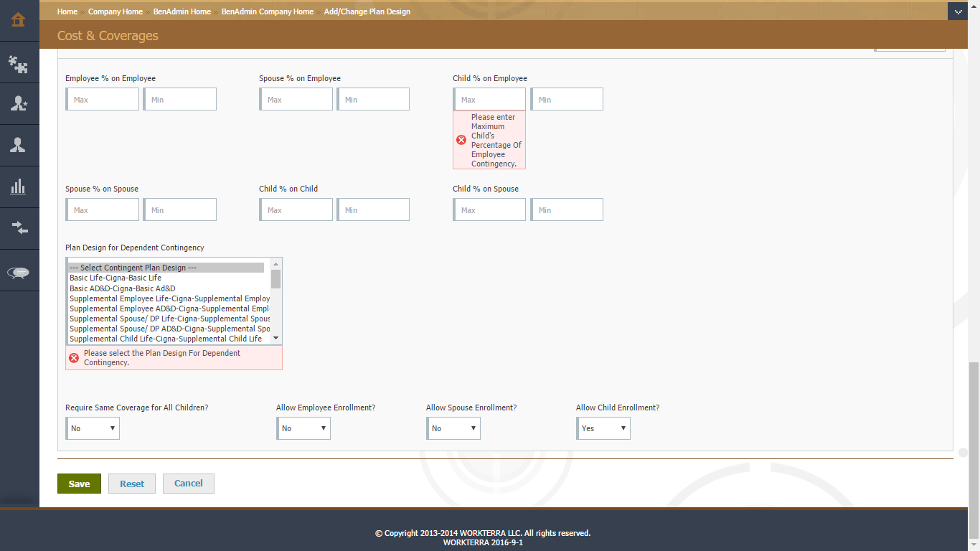980x551 pixels.
Task: Open Require Same Coverage for All Children dropdown
Action: point(93,428)
